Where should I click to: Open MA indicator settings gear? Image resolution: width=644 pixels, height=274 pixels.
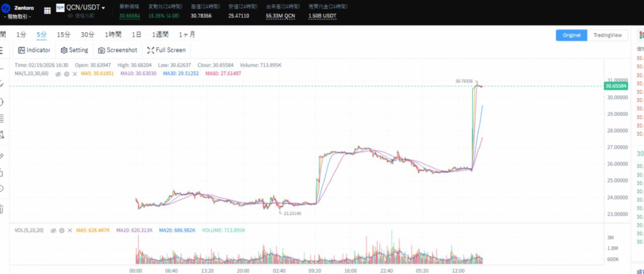click(x=66, y=74)
